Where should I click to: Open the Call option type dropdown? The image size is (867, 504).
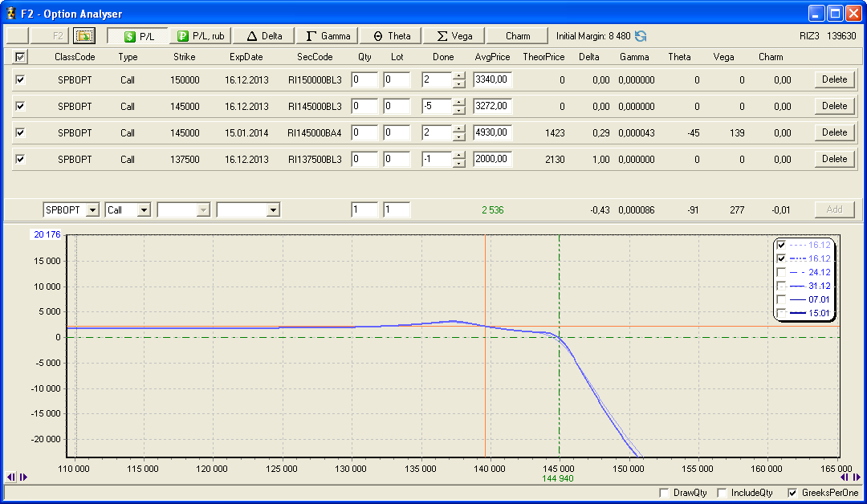click(x=144, y=209)
